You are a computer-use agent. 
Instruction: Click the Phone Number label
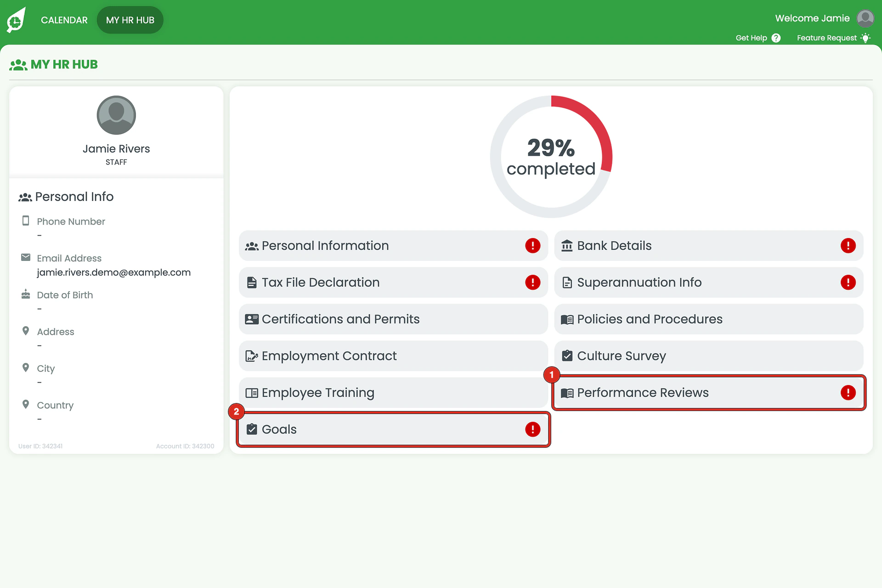pos(71,221)
